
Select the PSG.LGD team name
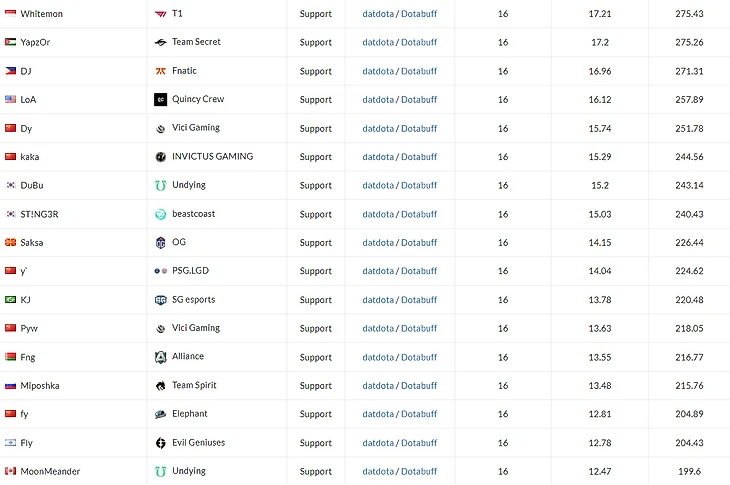click(190, 271)
